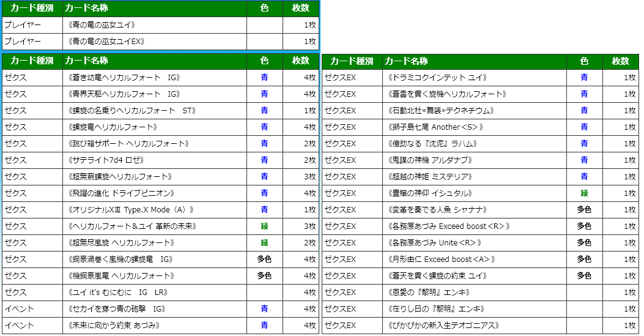Click 《超無窮螺旋ヘリカルフォート》 card name

120,177
